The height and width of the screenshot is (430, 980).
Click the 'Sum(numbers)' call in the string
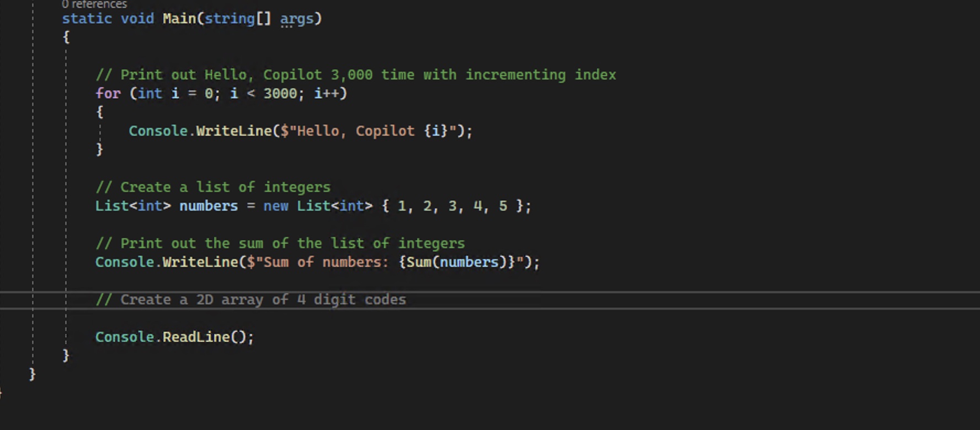[457, 262]
